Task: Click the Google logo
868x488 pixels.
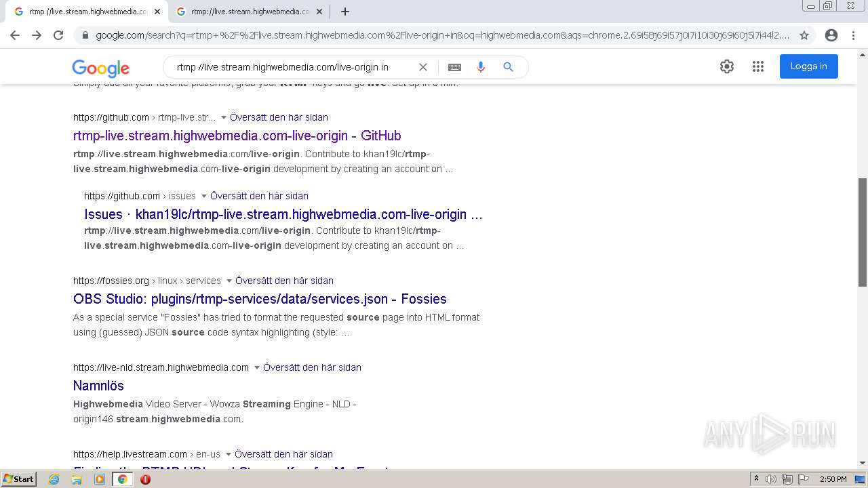Action: (x=100, y=68)
